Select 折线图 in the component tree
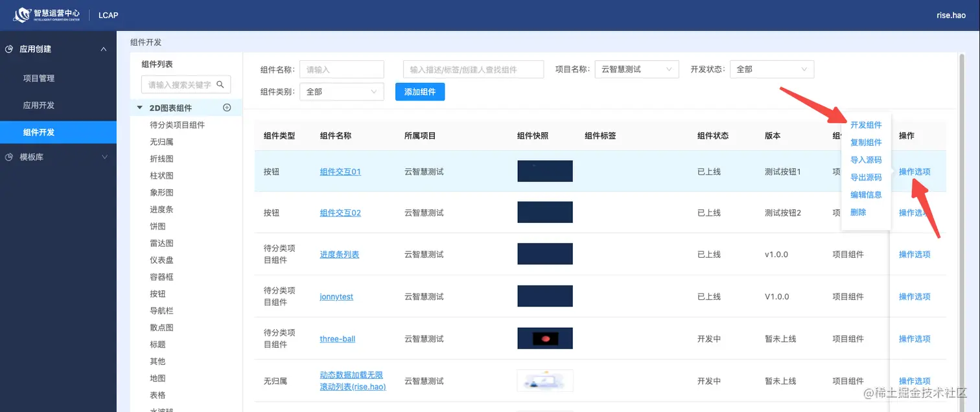The image size is (980, 412). pos(161,159)
